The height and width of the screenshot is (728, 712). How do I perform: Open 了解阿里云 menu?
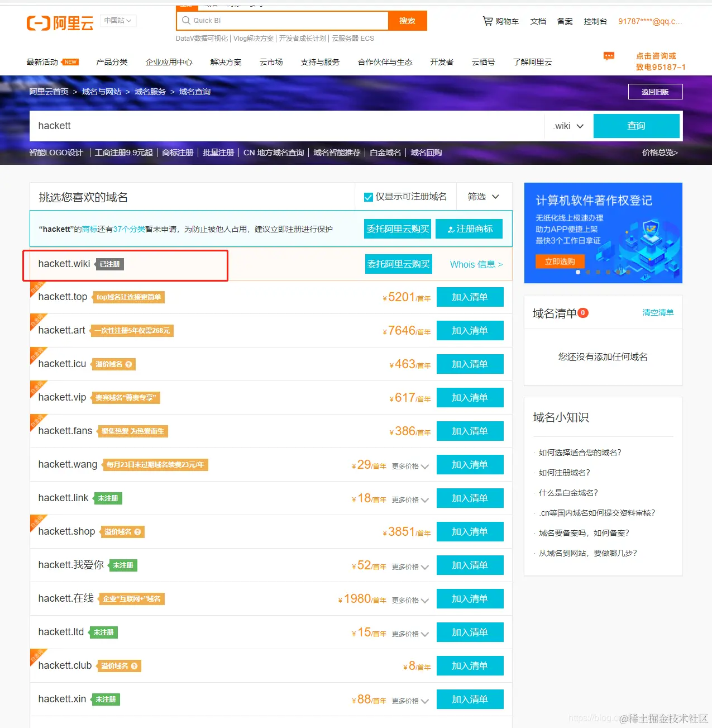[x=532, y=62]
